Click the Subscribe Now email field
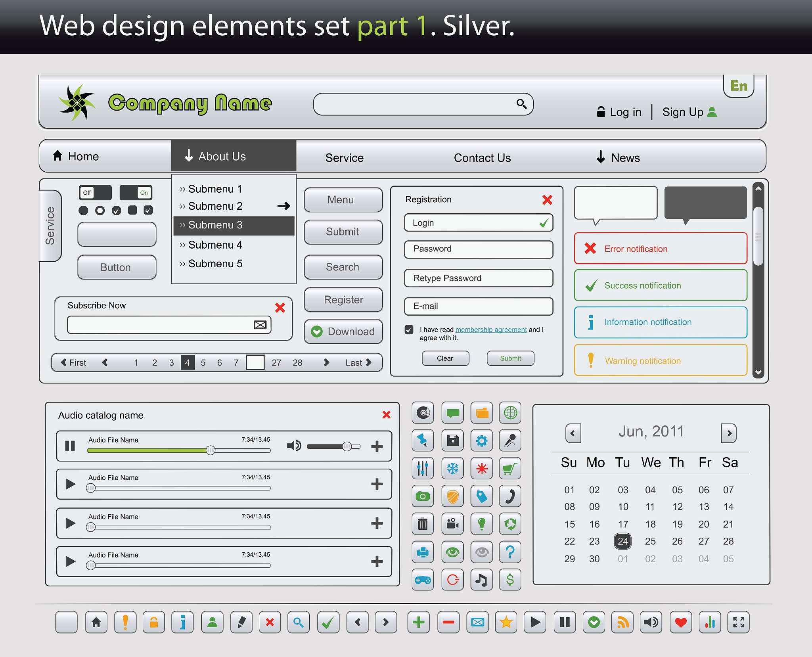 tap(161, 325)
